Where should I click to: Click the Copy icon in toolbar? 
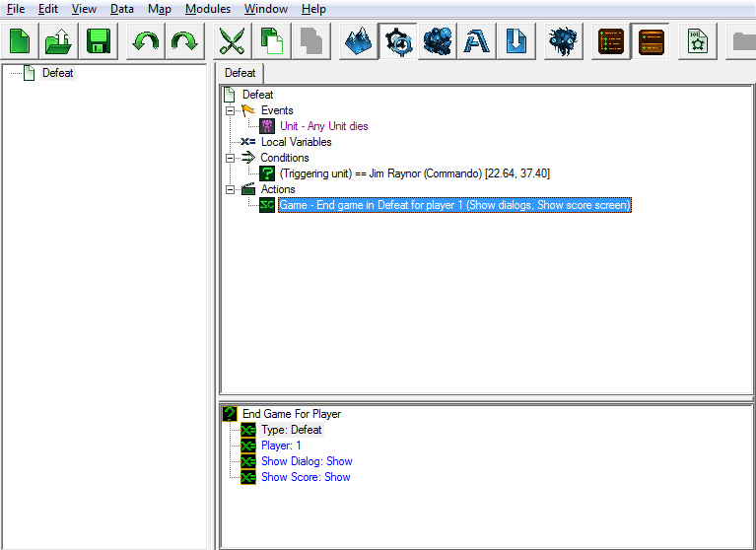point(271,41)
